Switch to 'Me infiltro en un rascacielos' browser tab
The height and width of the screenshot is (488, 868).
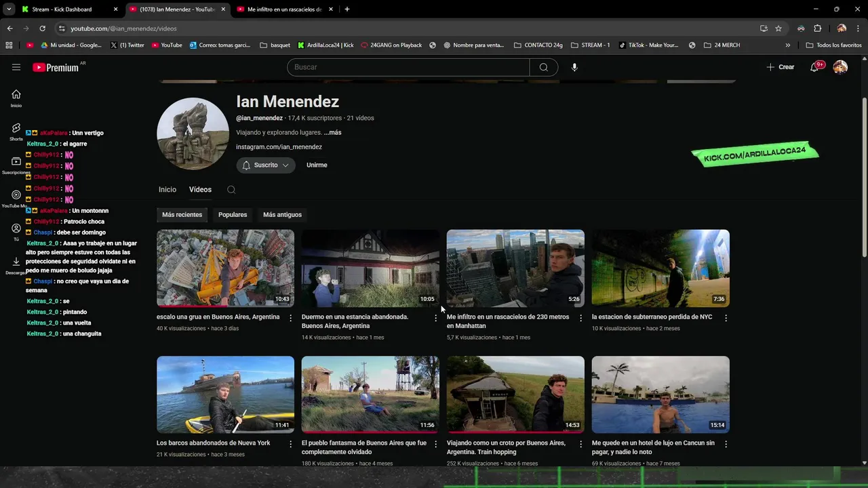[x=283, y=9]
